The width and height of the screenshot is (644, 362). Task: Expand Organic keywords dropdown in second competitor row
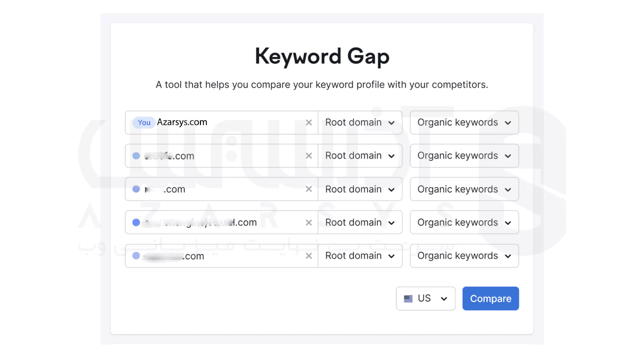click(464, 189)
